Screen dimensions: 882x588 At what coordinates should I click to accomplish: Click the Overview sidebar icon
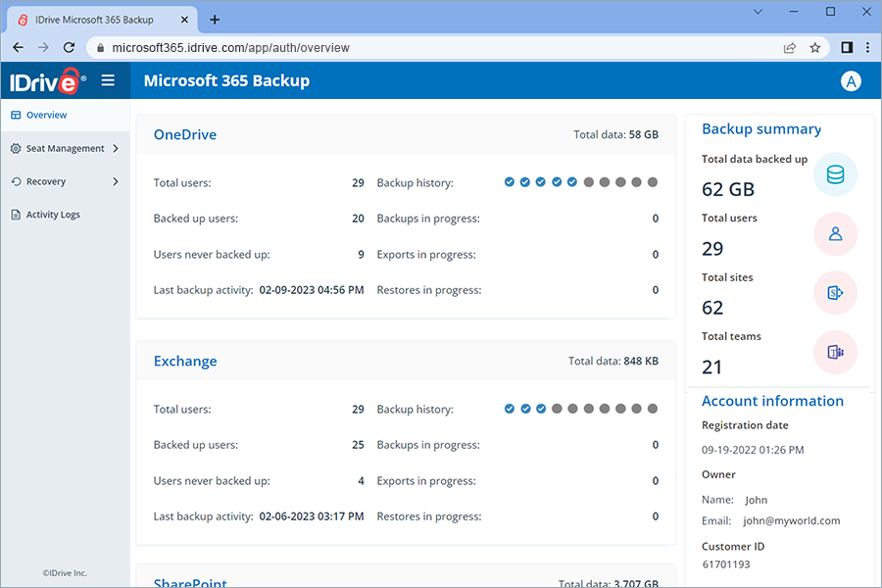pyautogui.click(x=16, y=115)
